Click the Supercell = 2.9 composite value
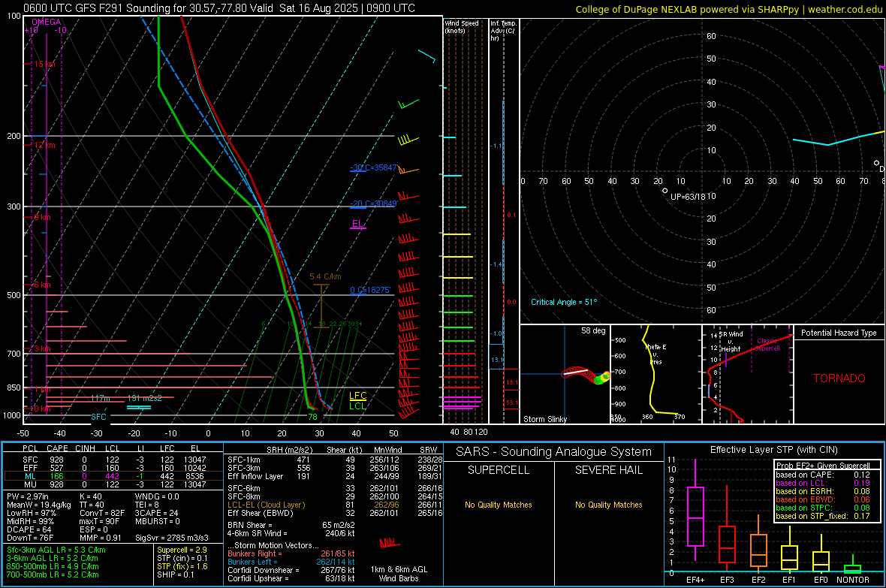Image resolution: width=886 pixels, height=588 pixels. click(182, 550)
